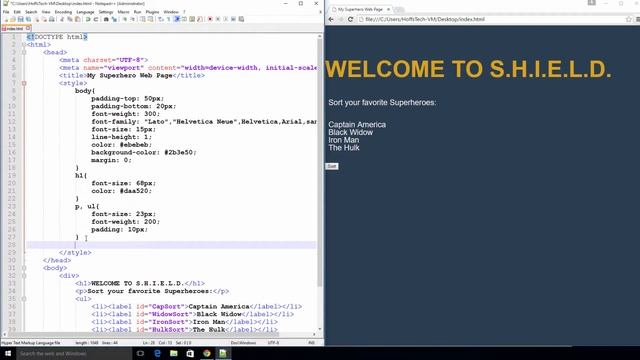Toggle synchronized vertical scrolling

(x=142, y=19)
